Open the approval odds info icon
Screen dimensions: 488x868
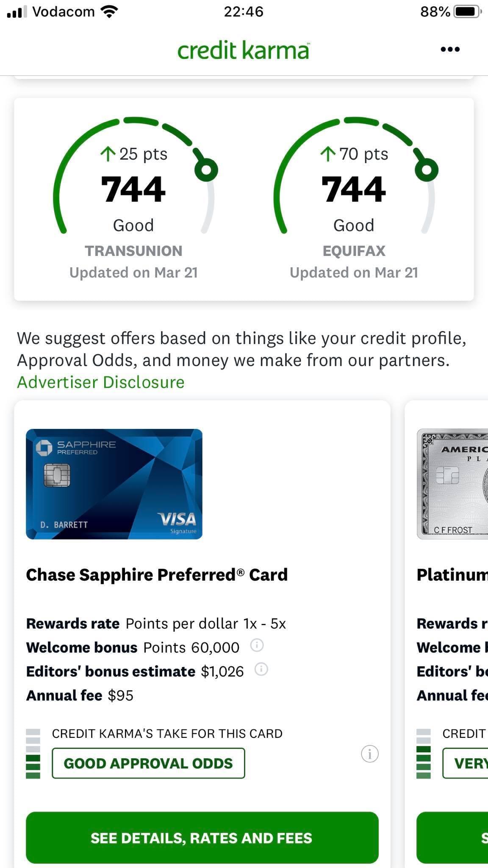369,754
